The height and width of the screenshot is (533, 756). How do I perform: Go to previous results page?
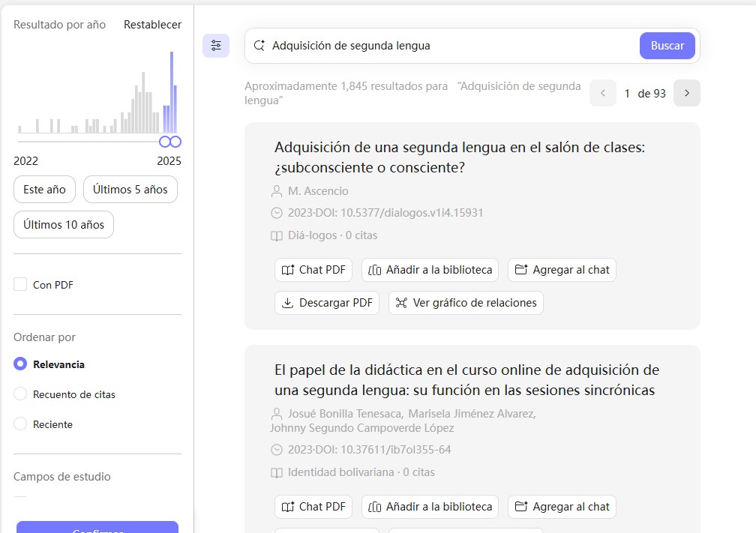click(x=603, y=93)
